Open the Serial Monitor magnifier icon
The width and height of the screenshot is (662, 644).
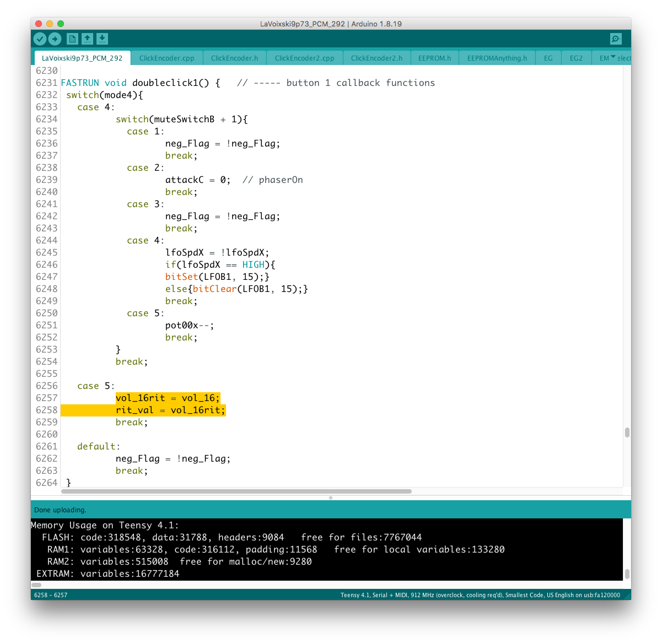click(616, 39)
